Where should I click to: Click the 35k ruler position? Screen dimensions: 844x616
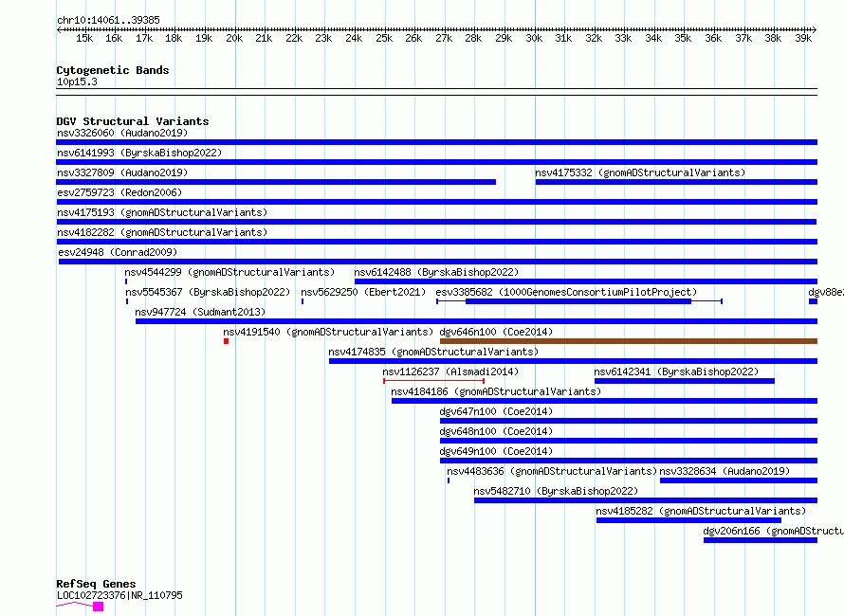(x=683, y=38)
